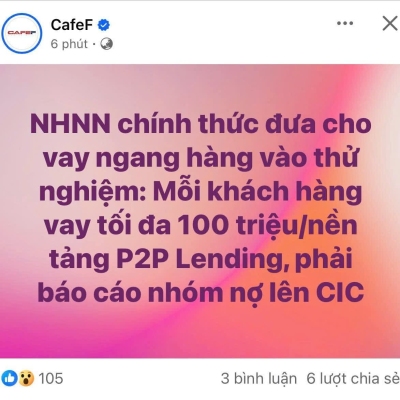Click the '6 phút' post timestamp
Screen dimensions: 400x400
(x=69, y=44)
